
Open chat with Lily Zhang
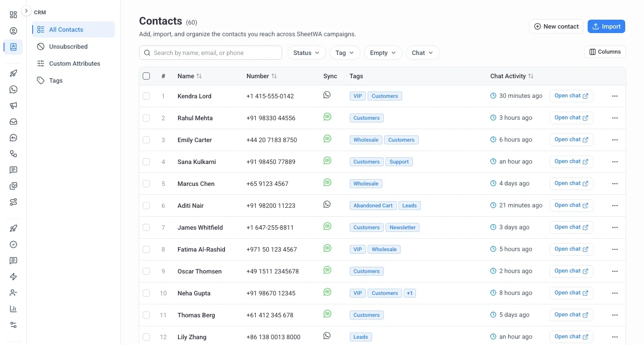pyautogui.click(x=571, y=337)
